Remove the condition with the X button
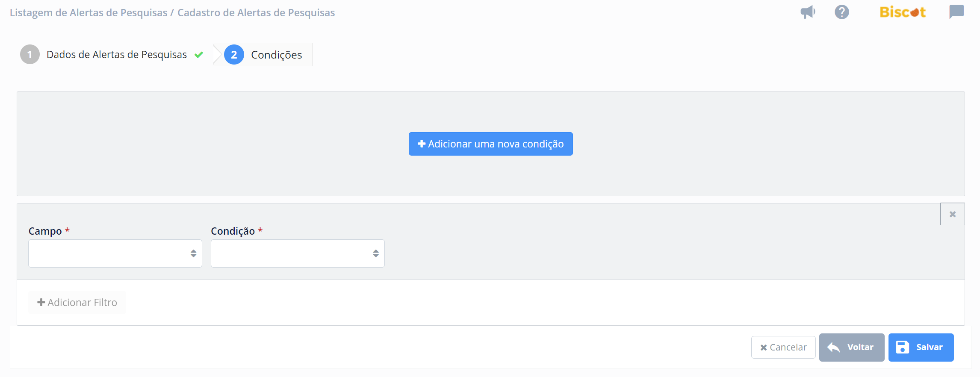This screenshot has width=980, height=377. coord(953,214)
